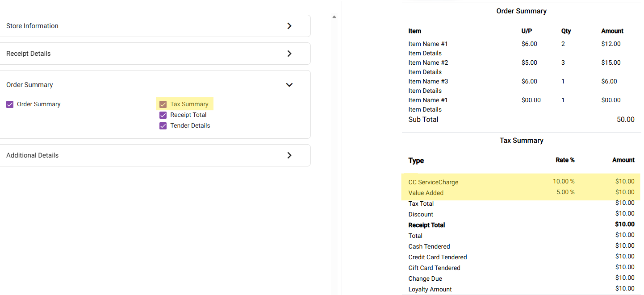Disable the Receipt Total checkbox

[163, 115]
